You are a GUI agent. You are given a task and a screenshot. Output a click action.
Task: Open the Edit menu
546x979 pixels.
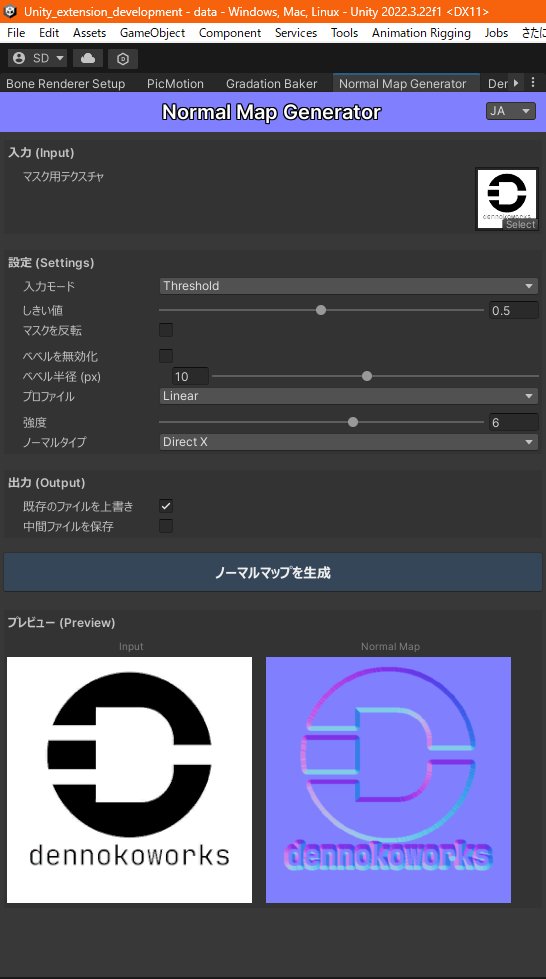(x=49, y=32)
